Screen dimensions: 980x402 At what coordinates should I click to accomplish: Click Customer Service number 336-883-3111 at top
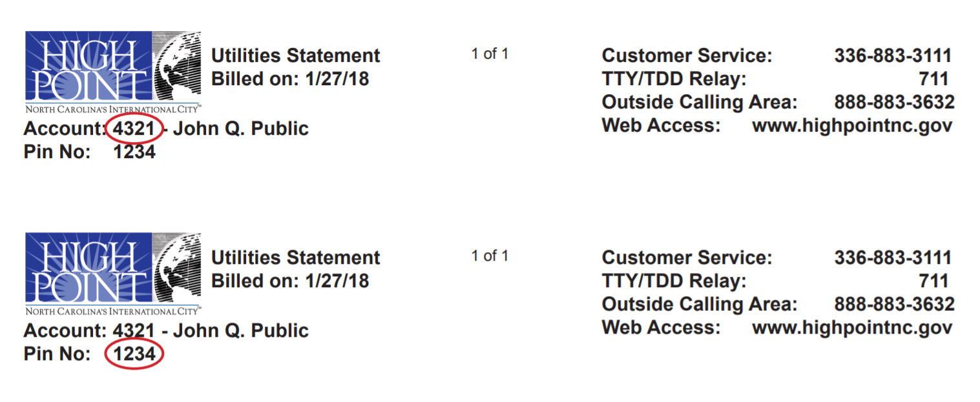point(893,55)
